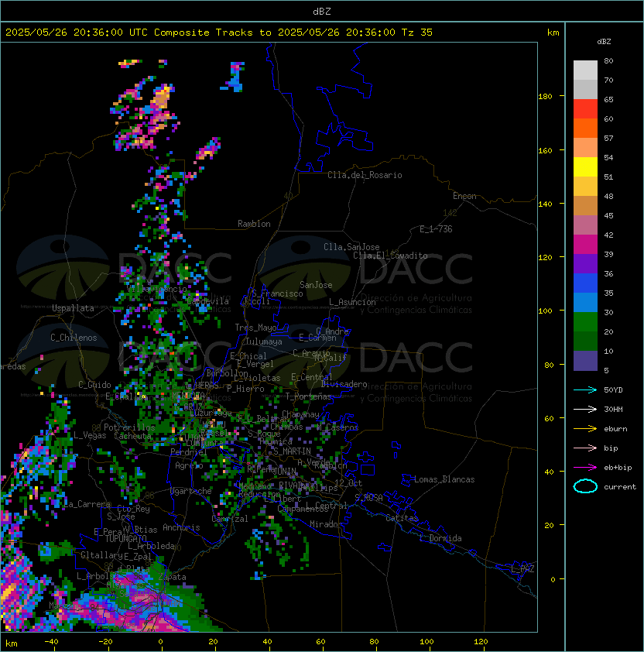Click the '0' tick on the horizontal km axis
The image size is (644, 652).
(x=161, y=642)
